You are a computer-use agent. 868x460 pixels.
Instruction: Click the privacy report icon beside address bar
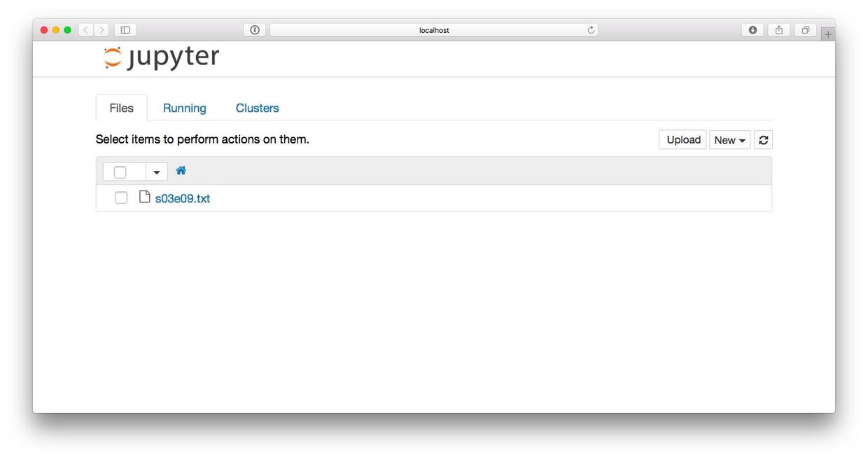pyautogui.click(x=255, y=30)
